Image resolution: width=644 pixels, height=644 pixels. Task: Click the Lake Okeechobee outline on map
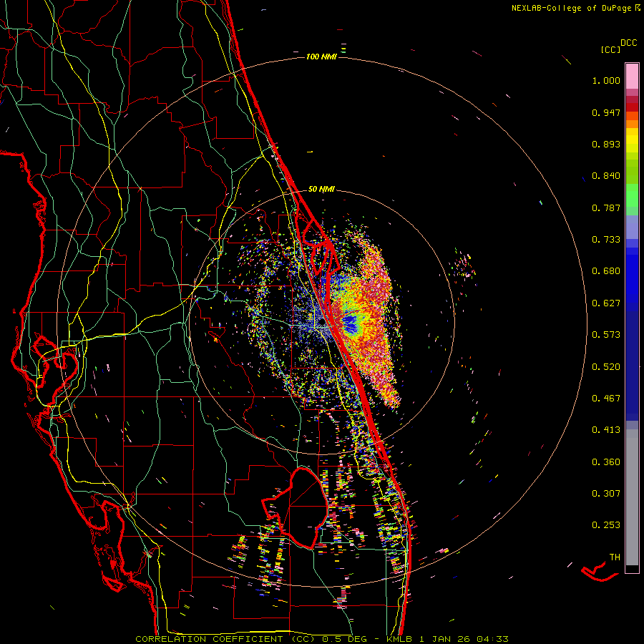[x=295, y=508]
